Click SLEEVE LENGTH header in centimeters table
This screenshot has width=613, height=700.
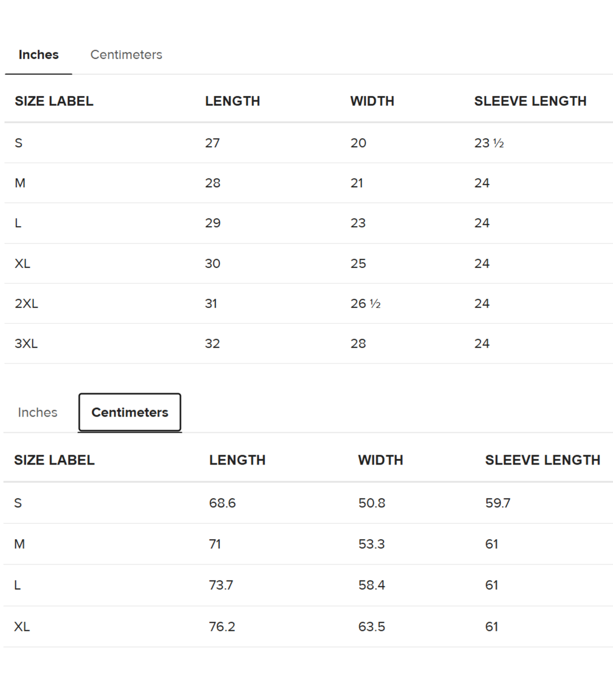[543, 460]
